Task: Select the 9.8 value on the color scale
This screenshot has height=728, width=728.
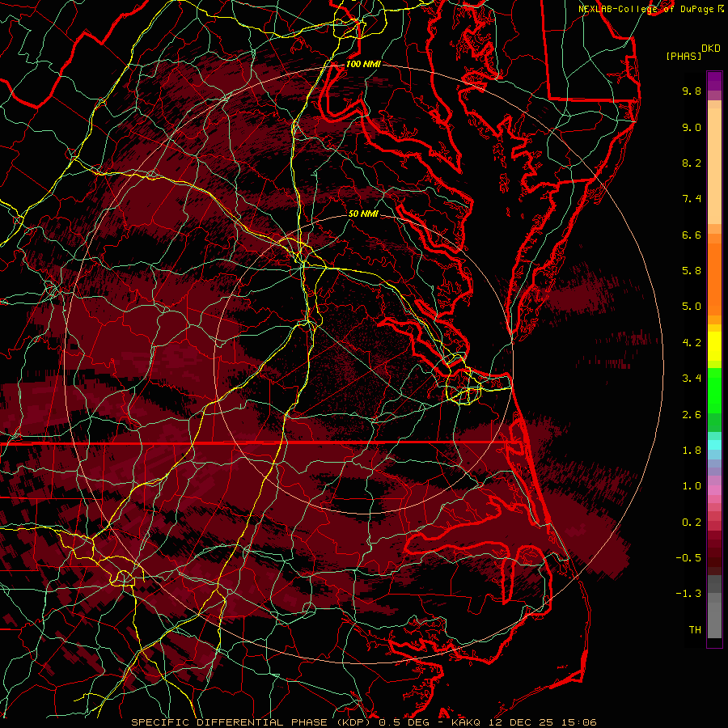Action: (x=692, y=91)
